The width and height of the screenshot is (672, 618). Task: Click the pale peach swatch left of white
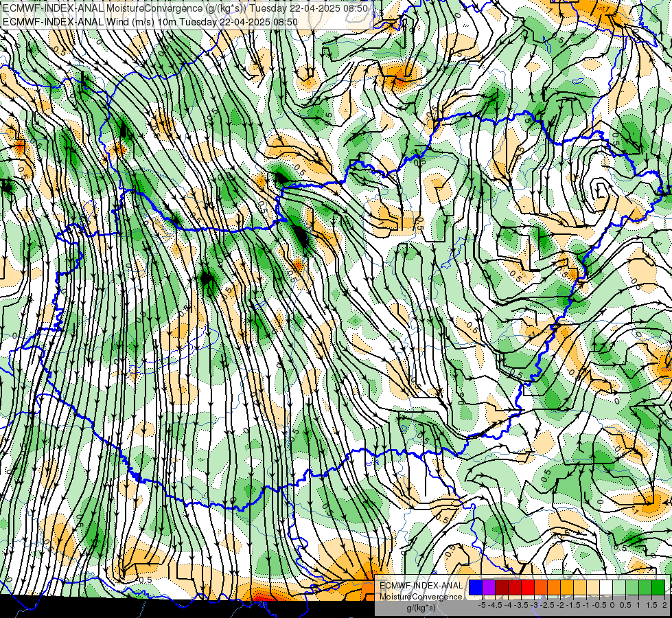593,587
